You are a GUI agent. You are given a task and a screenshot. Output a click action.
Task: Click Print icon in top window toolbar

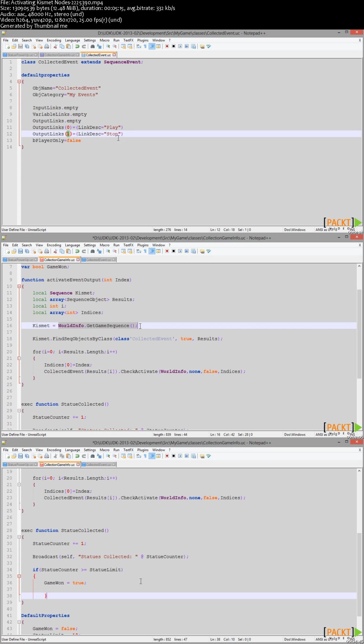[x=47, y=47]
